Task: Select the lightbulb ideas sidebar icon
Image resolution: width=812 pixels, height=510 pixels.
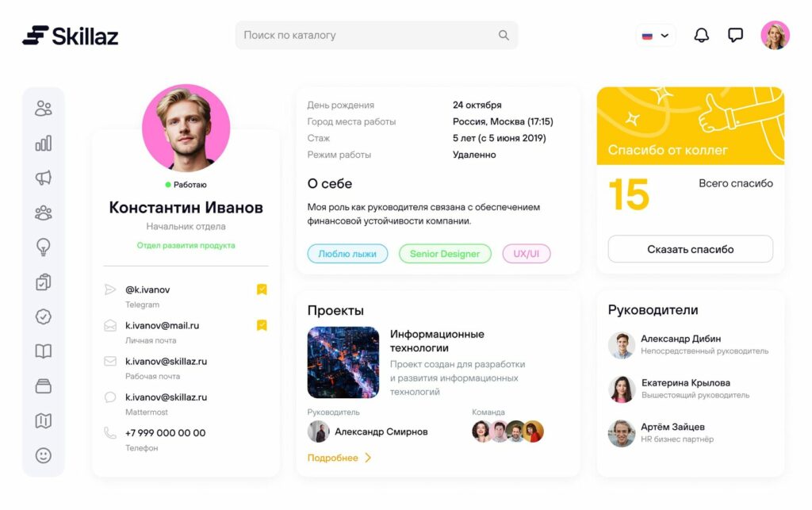Action: tap(44, 247)
